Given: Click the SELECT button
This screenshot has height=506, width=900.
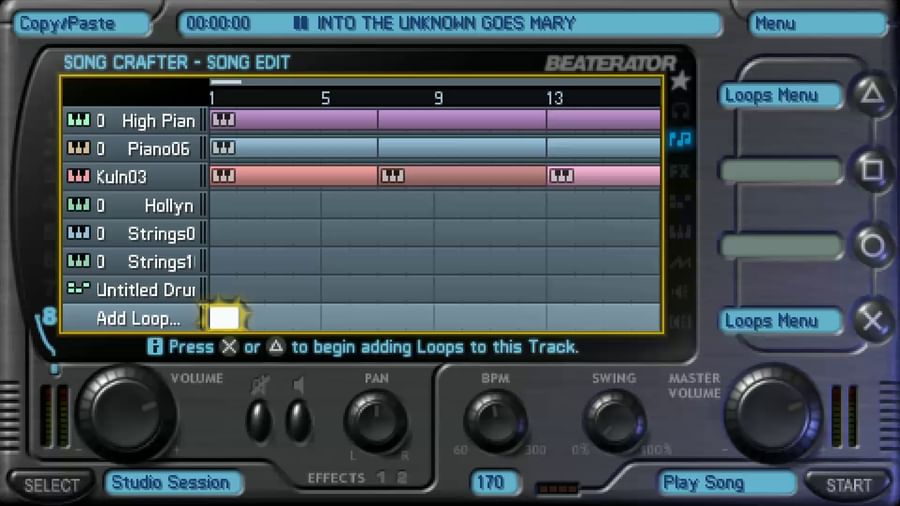Looking at the screenshot, I should pos(52,485).
